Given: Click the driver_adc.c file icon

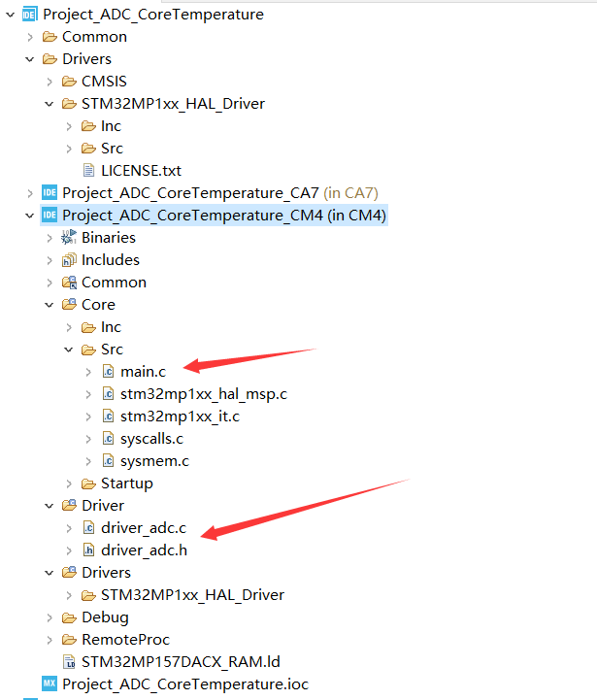Looking at the screenshot, I should tap(89, 528).
